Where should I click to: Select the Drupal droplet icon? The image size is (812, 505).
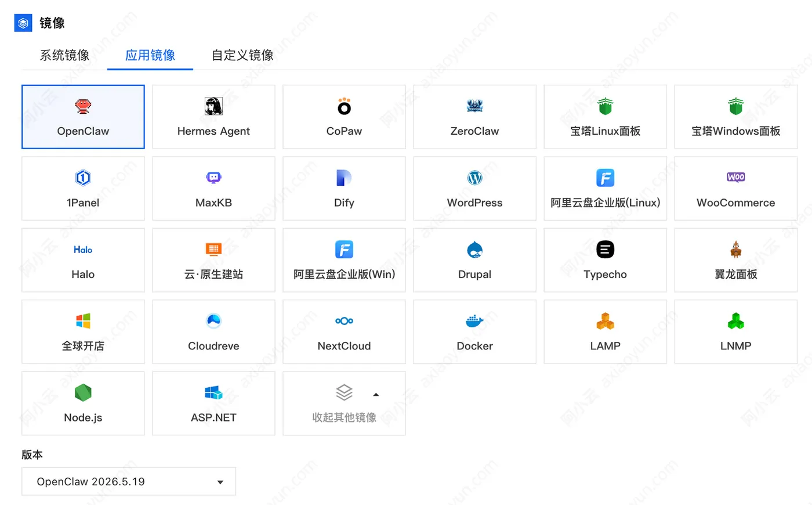(x=474, y=250)
